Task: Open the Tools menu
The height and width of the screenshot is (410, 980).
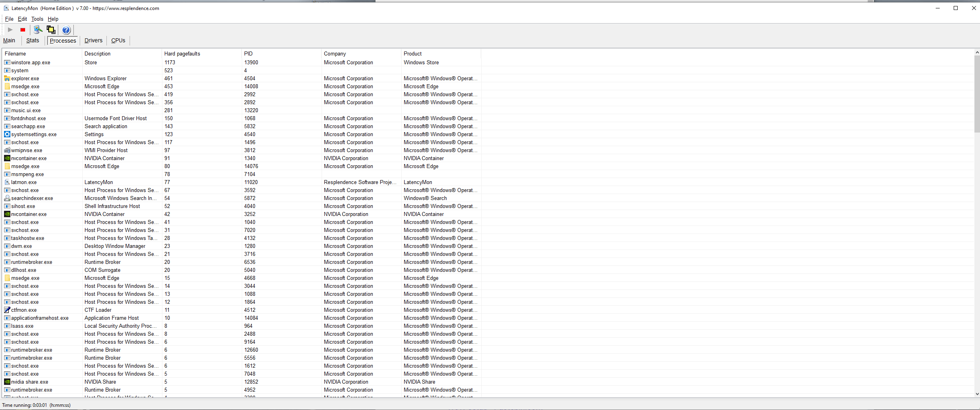Action: (x=37, y=19)
